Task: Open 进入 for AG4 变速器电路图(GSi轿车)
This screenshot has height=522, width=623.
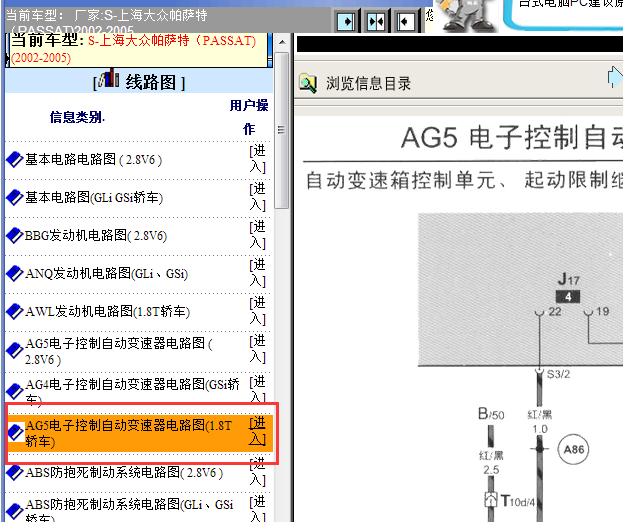Action: (x=257, y=389)
